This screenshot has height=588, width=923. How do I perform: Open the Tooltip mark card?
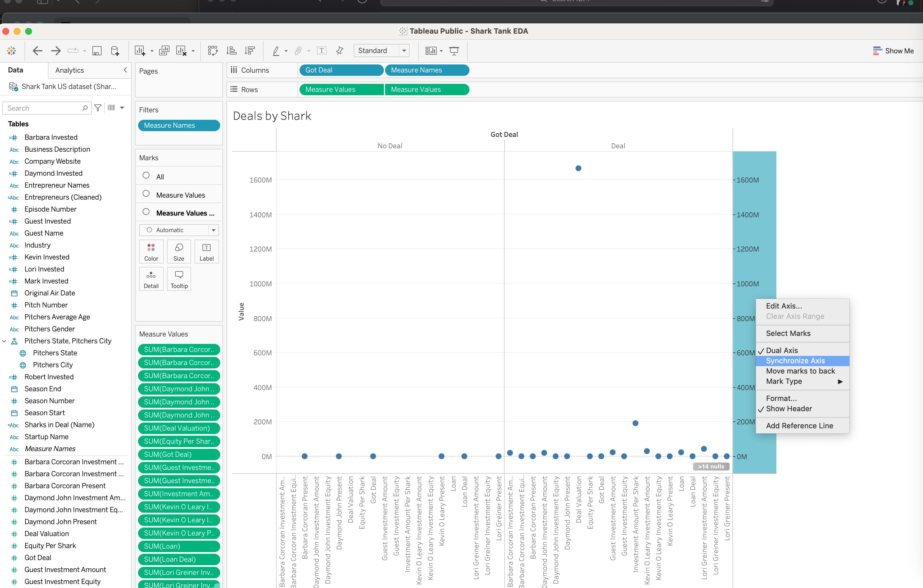pyautogui.click(x=179, y=279)
